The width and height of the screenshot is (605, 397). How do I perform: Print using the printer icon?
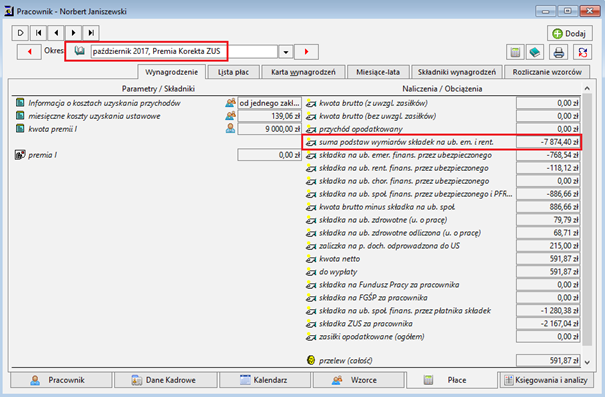(x=558, y=52)
